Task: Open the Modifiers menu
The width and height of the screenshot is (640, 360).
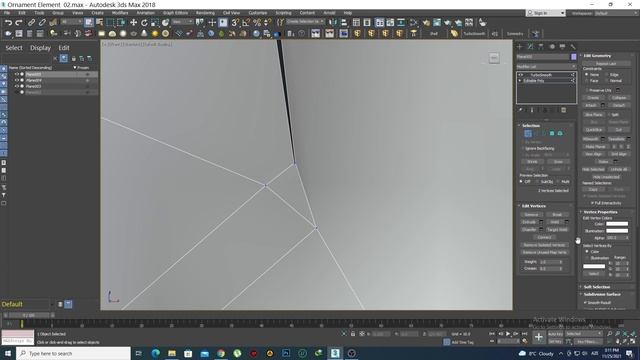Action: pos(120,13)
